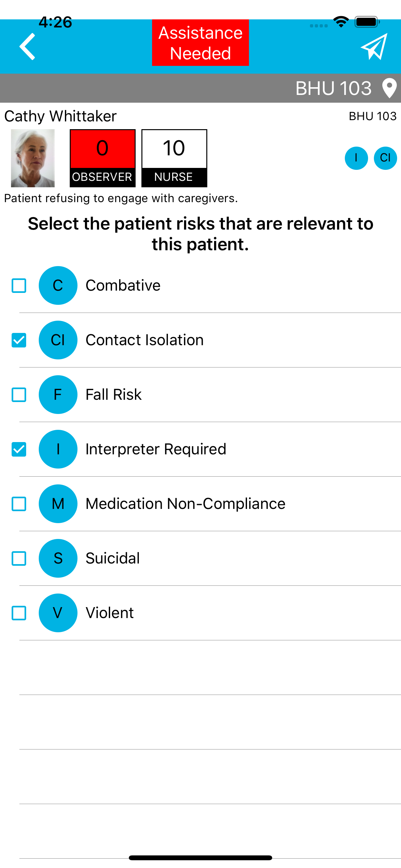The height and width of the screenshot is (868, 401).
Task: Tap the small CI badge by patient info
Action: (x=385, y=158)
